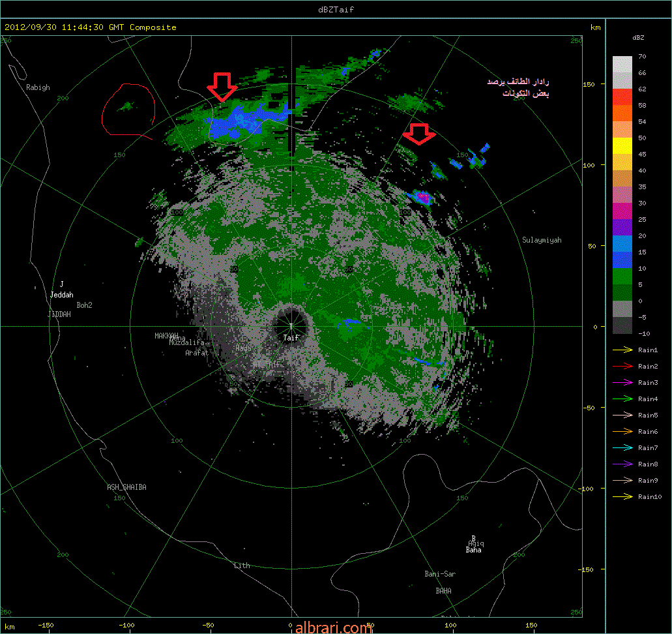Viewport: 672px width, 634px height.
Task: Choose the green Rain4 arrow icon
Action: (x=622, y=399)
